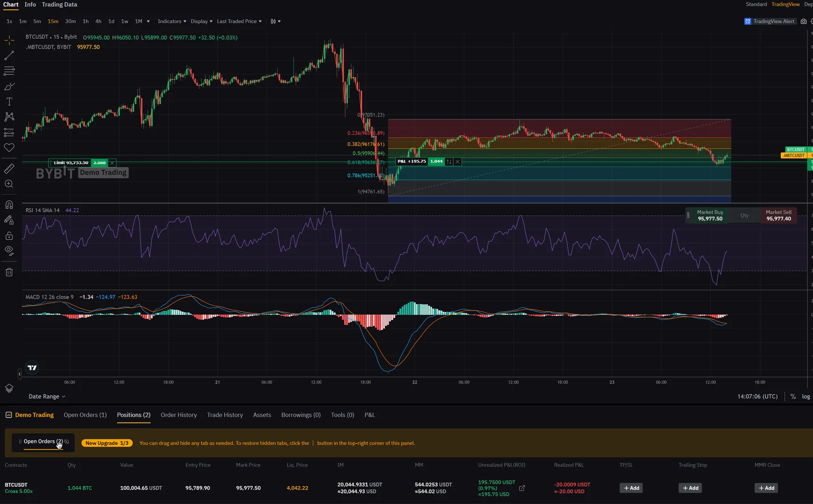Select the crosshair cursor tool
Image resolution: width=813 pixels, height=504 pixels.
click(x=9, y=41)
